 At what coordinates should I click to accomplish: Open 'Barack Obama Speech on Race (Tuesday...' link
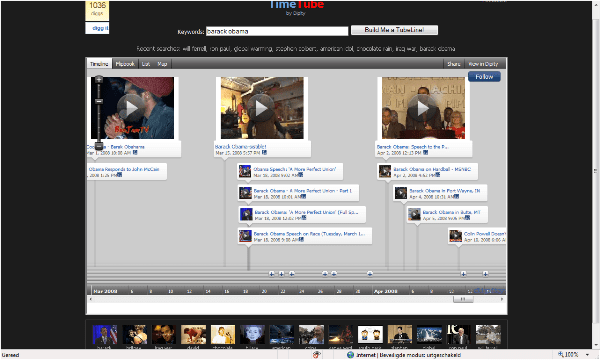click(309, 233)
